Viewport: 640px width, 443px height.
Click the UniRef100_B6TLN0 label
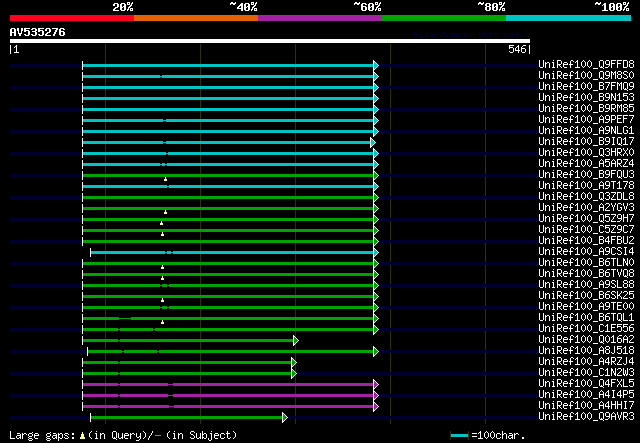586,263
